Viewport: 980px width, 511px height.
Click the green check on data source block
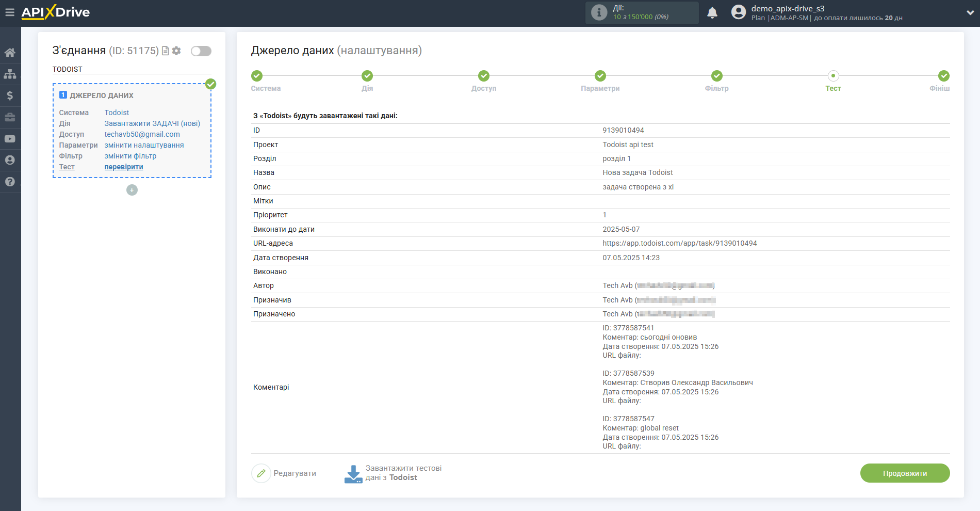tap(211, 84)
